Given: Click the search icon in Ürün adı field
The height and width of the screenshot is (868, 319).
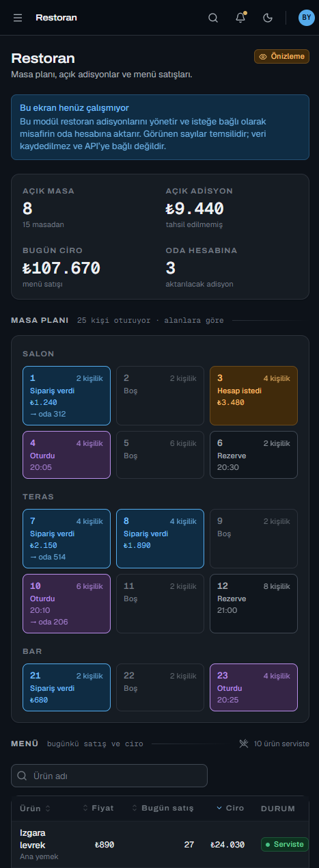Looking at the screenshot, I should (x=23, y=776).
